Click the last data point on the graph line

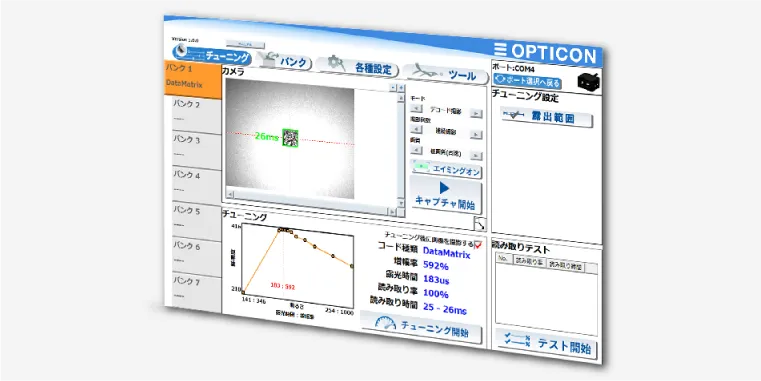(351, 266)
